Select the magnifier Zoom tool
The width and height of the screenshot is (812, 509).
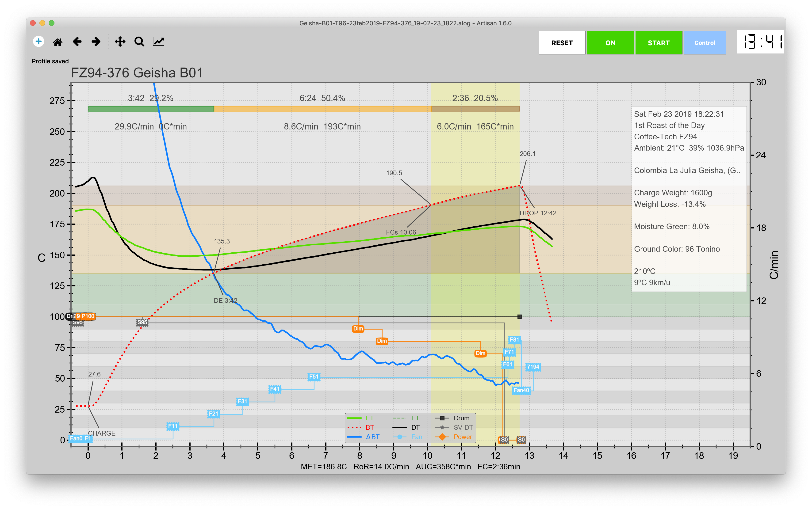(139, 42)
